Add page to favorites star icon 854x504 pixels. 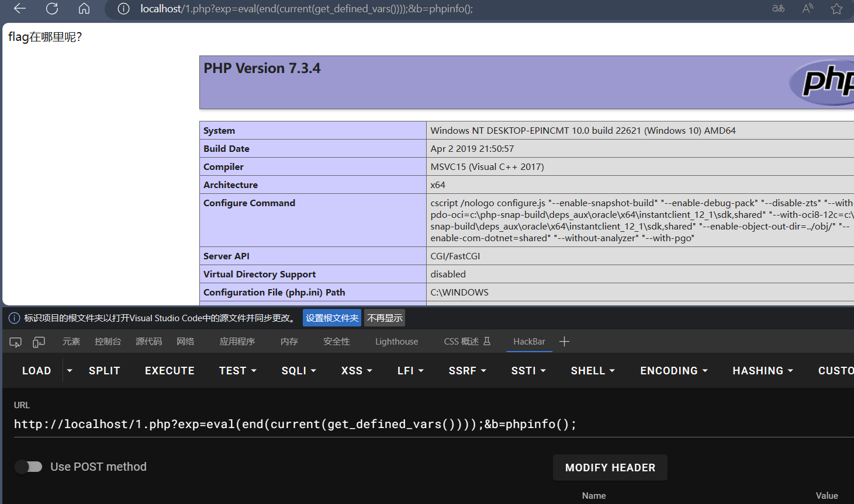837,8
